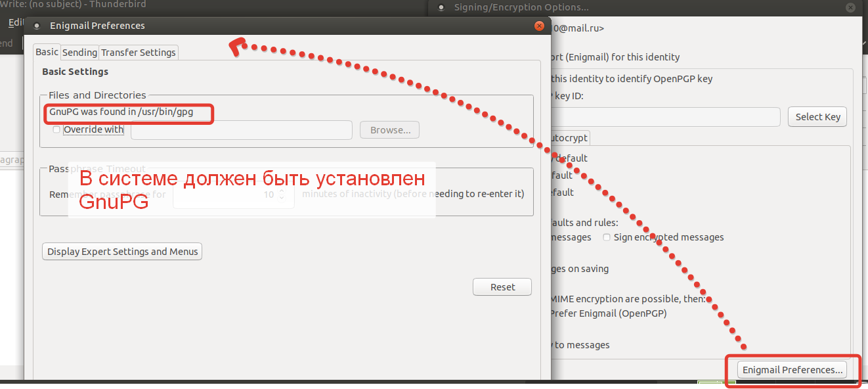Click the passphrase minutes spinner field
Screen dimensions: 868x389
233,194
